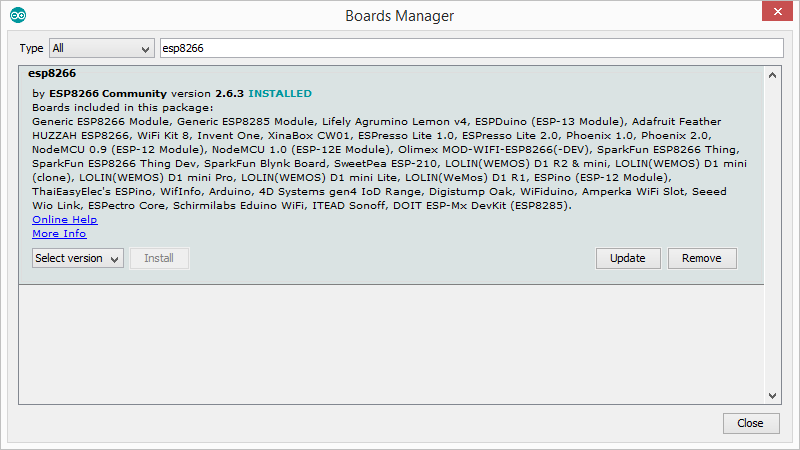This screenshot has width=800, height=450.
Task: Click the greyed-out Install button
Action: click(159, 258)
